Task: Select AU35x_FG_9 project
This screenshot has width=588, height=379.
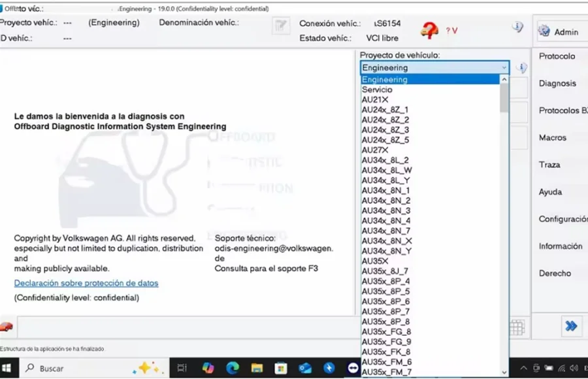Action: tap(430, 342)
